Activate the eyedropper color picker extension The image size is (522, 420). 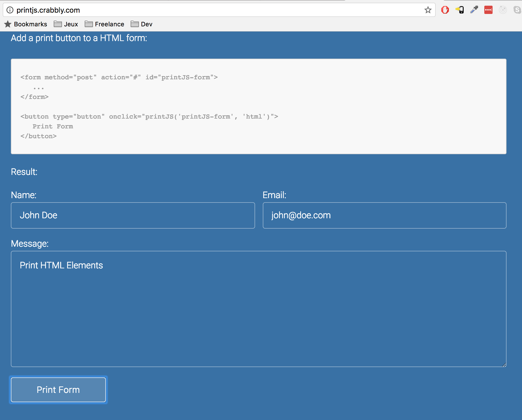click(474, 10)
